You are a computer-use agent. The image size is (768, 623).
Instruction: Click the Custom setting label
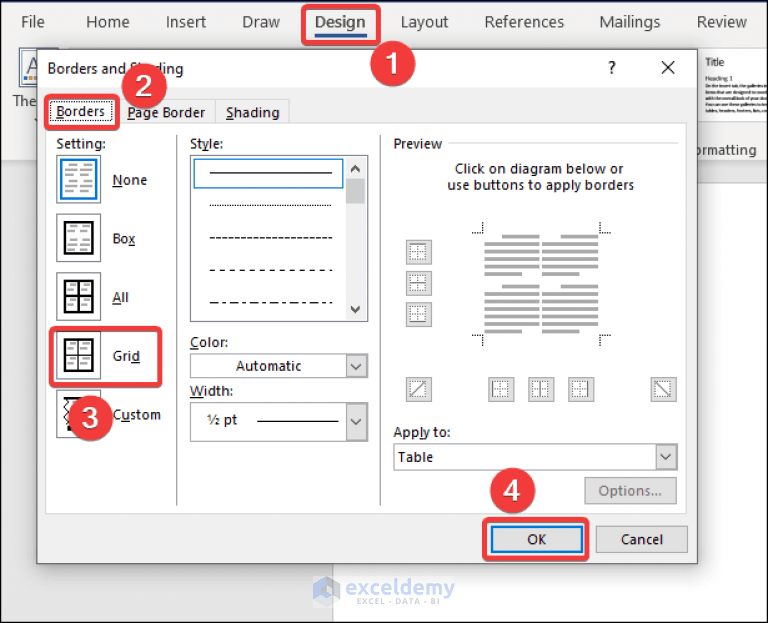(137, 415)
